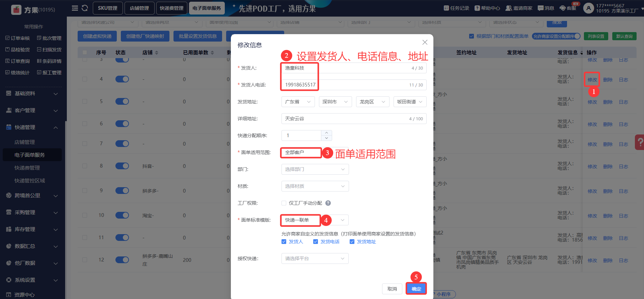Click the user avatar icon
Screen dimensions: 644x299
[x=588, y=8]
